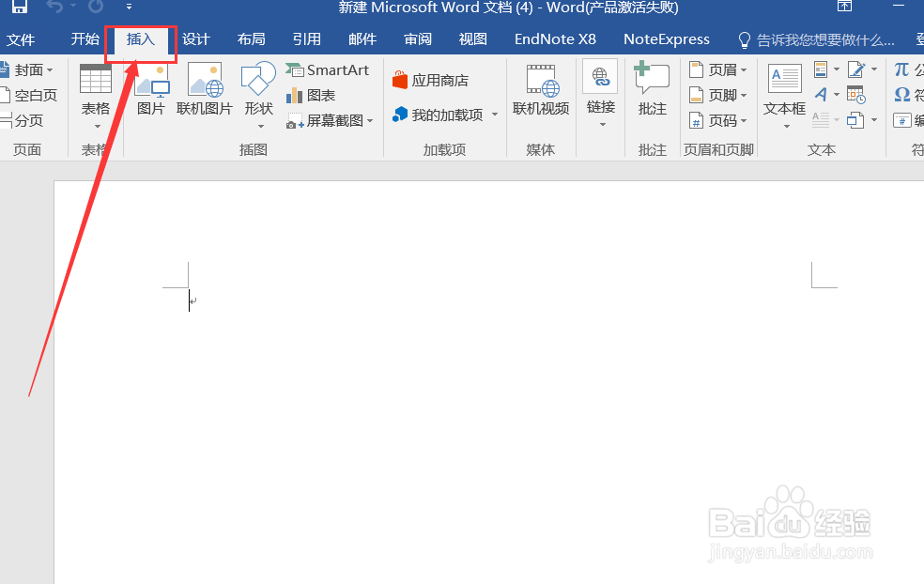This screenshot has height=584, width=924.
Task: Open the 应用商店 store add-ins
Action: point(430,80)
